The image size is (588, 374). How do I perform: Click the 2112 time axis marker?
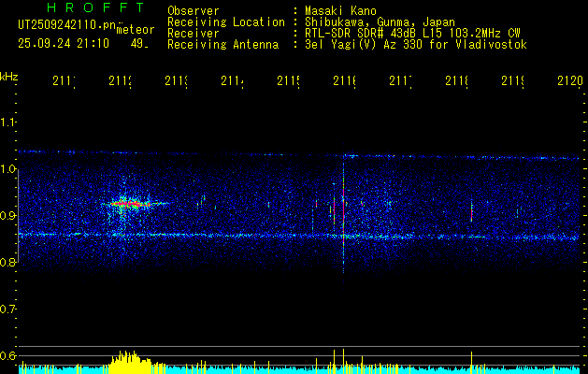[x=121, y=80]
